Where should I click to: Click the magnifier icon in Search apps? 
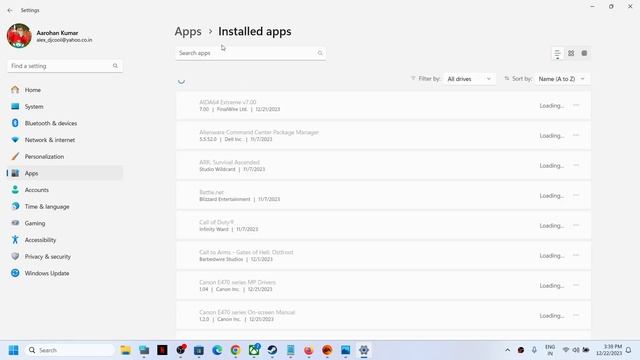pos(320,53)
